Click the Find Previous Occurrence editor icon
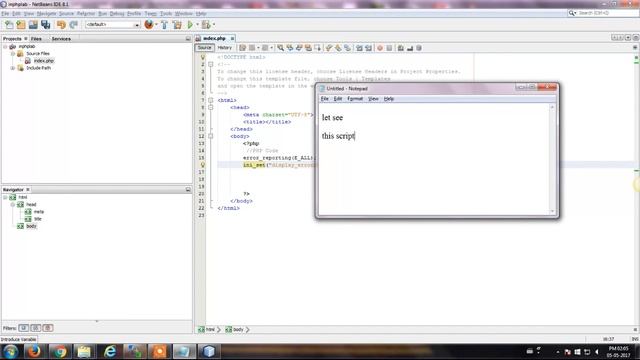Image resolution: width=640 pixels, height=360 pixels. click(290, 48)
